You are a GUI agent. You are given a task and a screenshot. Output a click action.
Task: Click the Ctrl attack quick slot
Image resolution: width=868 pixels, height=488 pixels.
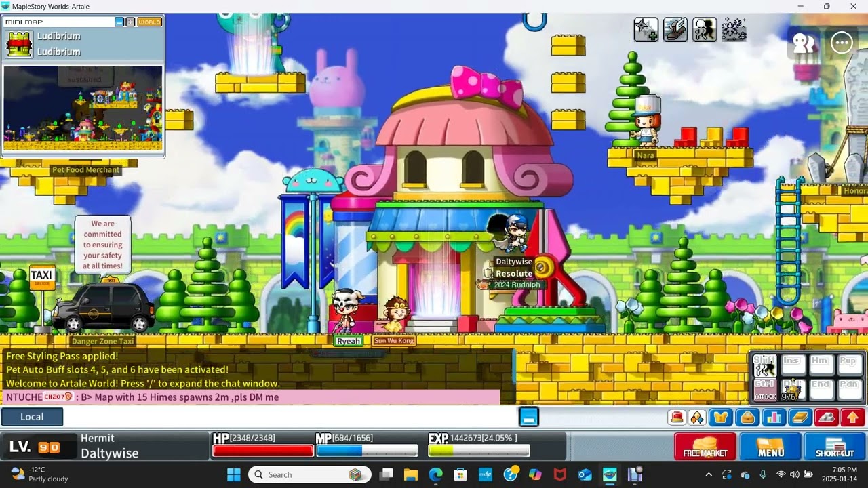tap(765, 390)
